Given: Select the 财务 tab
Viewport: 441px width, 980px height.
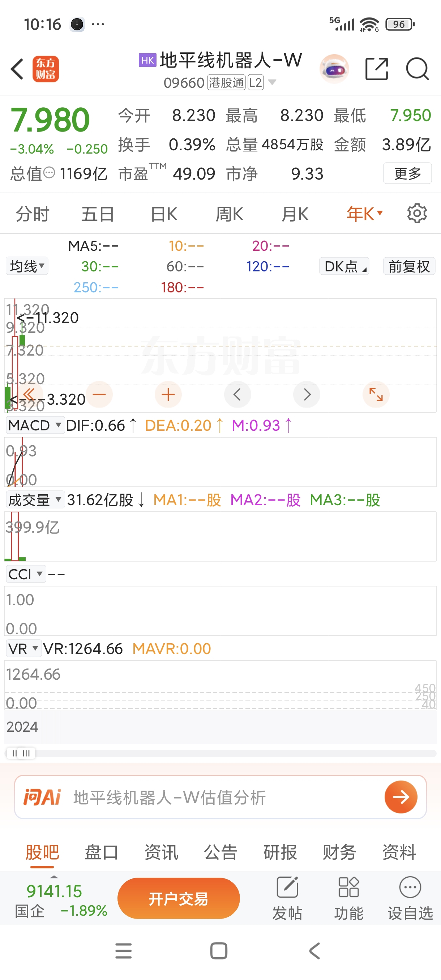Looking at the screenshot, I should pyautogui.click(x=339, y=852).
